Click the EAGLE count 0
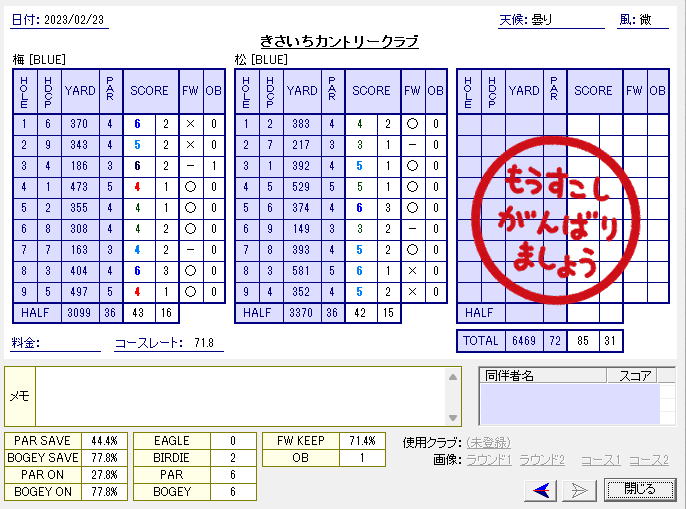This screenshot has height=509, width=686. tap(233, 441)
